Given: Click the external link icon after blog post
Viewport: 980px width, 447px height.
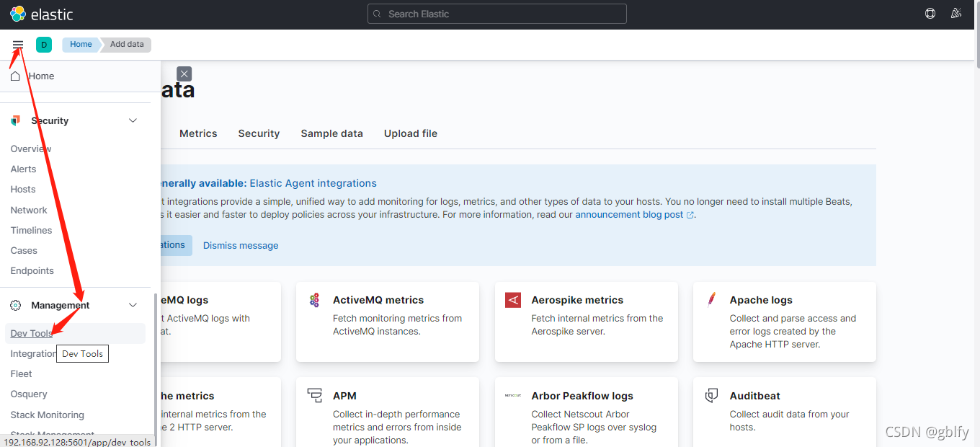Looking at the screenshot, I should click(x=690, y=215).
